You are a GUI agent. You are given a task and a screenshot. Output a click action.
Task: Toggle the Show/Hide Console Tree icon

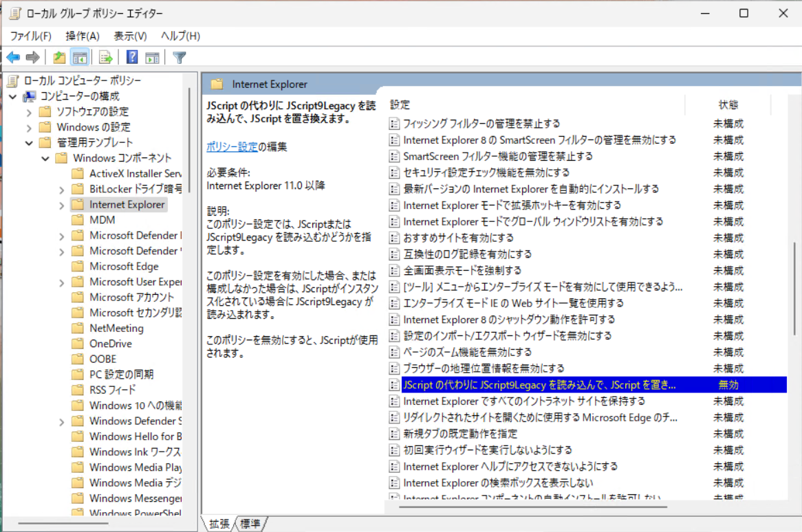coord(80,58)
